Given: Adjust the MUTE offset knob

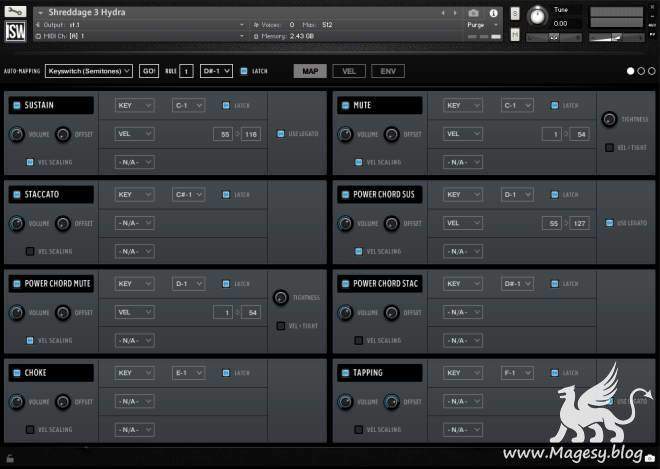Looking at the screenshot, I should pyautogui.click(x=391, y=134).
